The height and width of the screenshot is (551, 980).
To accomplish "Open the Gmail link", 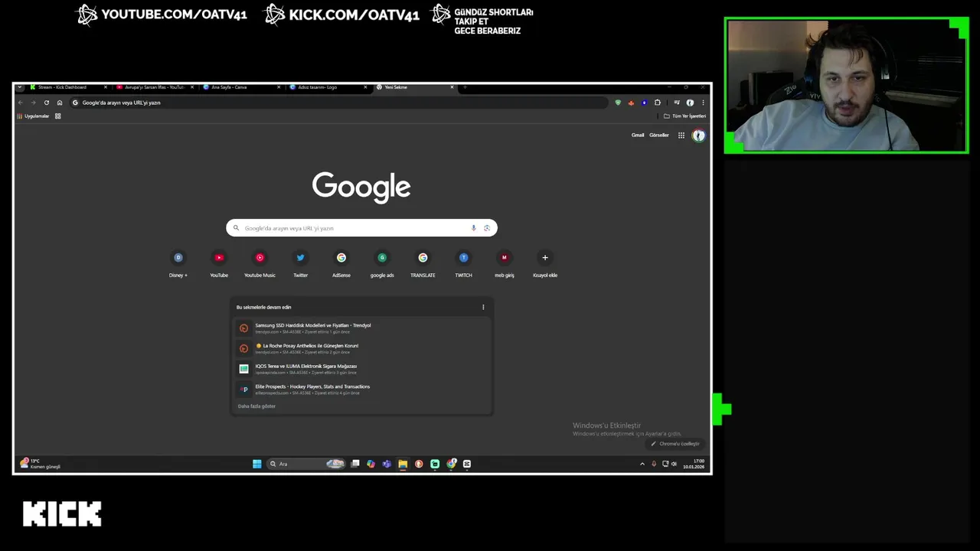I will coord(638,135).
